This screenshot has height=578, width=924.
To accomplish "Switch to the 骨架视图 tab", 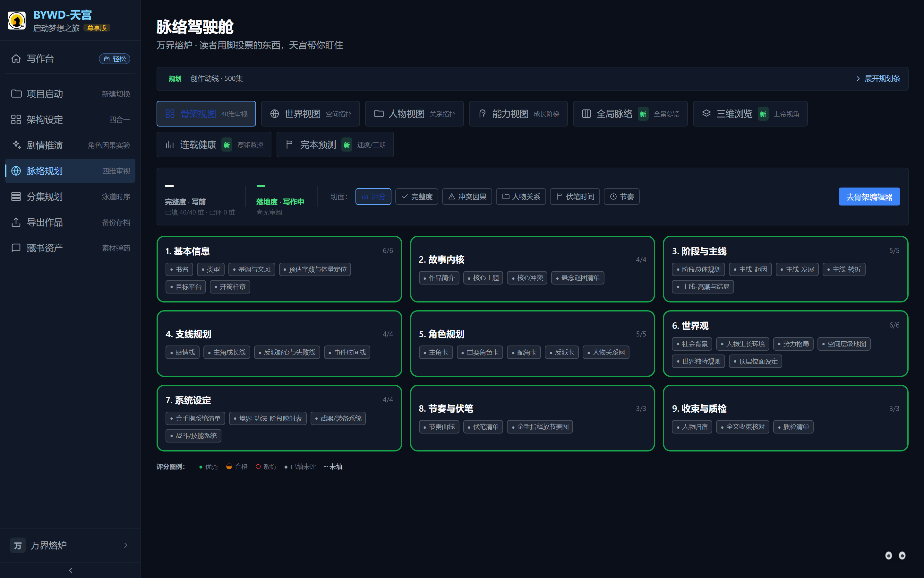I will [206, 114].
